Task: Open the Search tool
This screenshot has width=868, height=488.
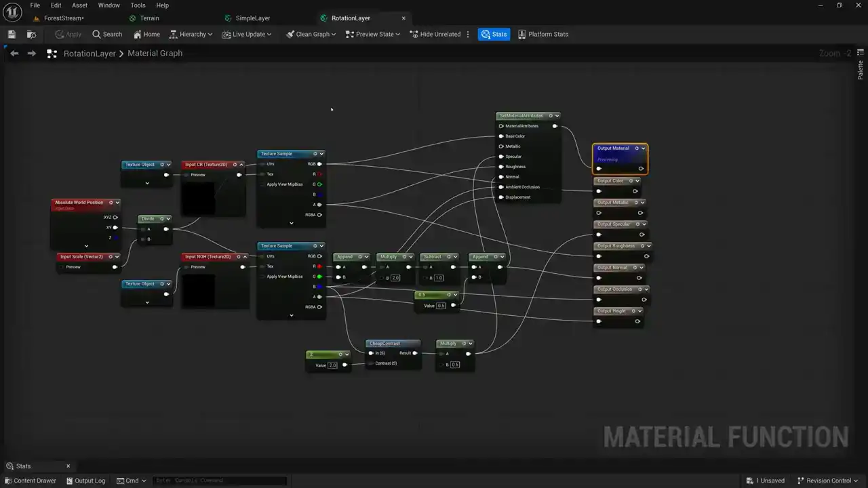Action: pos(107,35)
